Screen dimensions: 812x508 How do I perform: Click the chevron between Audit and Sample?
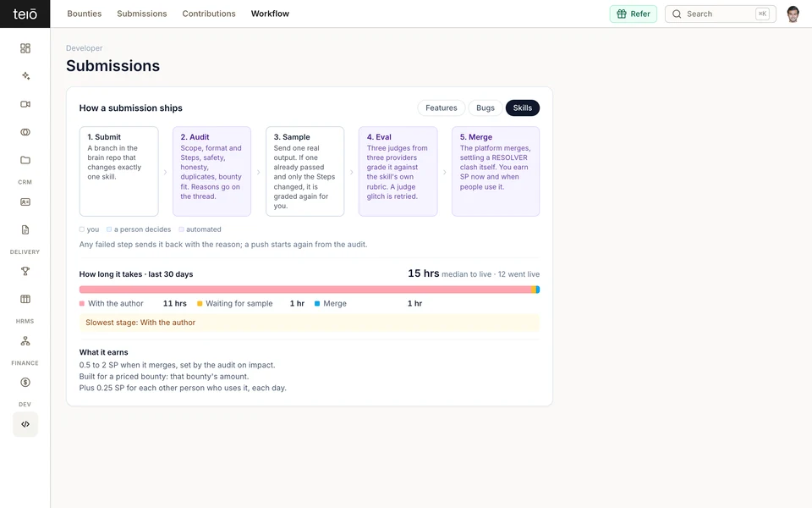point(259,172)
